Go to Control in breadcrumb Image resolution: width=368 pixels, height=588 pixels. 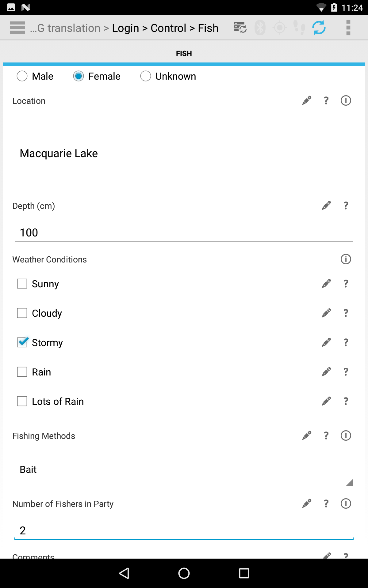(168, 28)
